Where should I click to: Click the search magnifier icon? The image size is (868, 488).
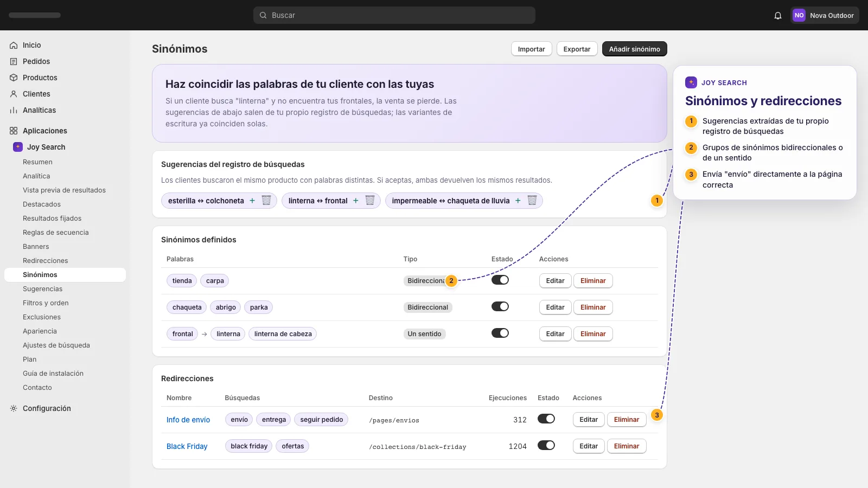click(263, 15)
